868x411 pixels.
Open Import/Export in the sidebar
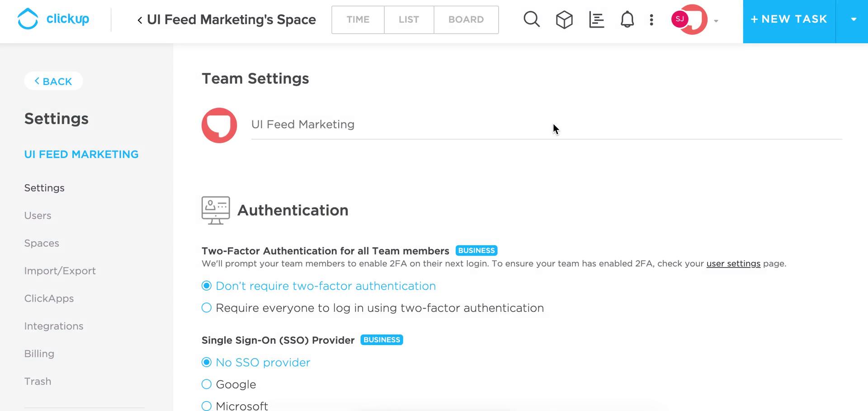point(60,271)
